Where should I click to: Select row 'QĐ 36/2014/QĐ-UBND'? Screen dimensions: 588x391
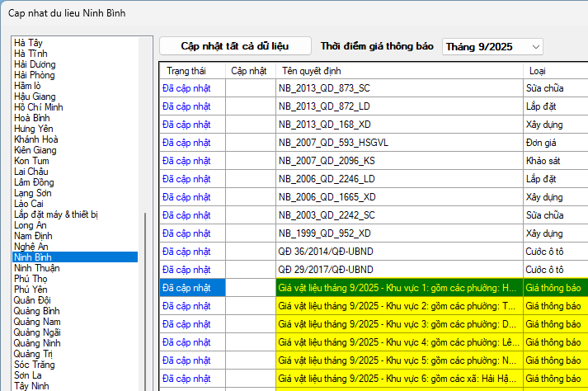click(x=399, y=251)
